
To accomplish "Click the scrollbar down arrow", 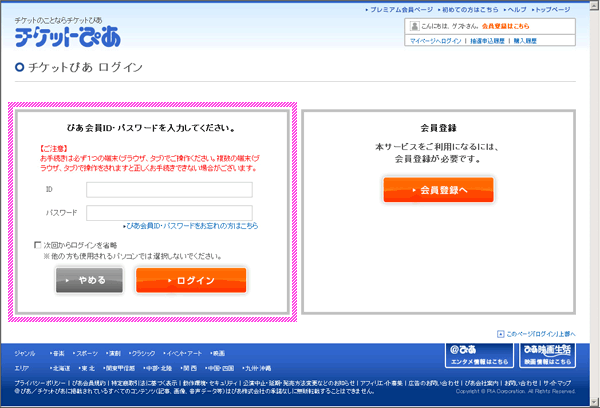I will pyautogui.click(x=594, y=402).
